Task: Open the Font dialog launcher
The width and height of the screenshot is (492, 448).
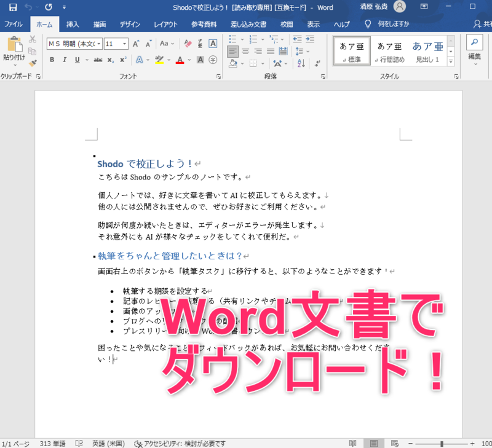Action: click(x=219, y=76)
